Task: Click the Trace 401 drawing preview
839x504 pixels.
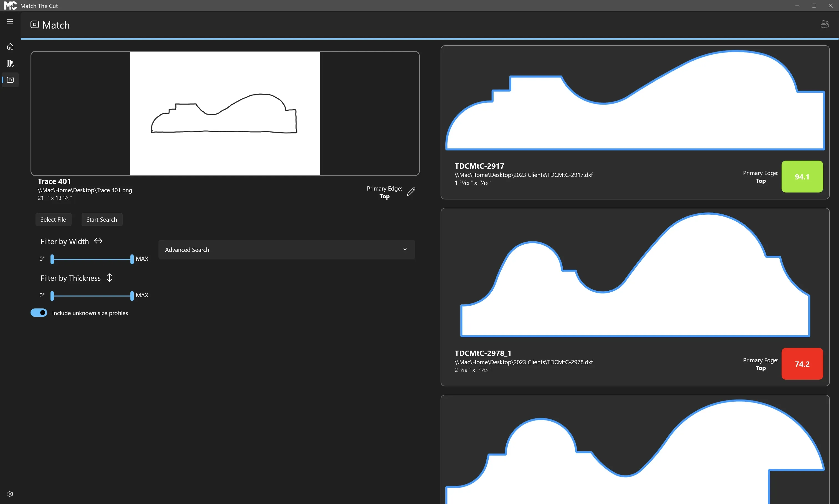Action: click(x=225, y=113)
